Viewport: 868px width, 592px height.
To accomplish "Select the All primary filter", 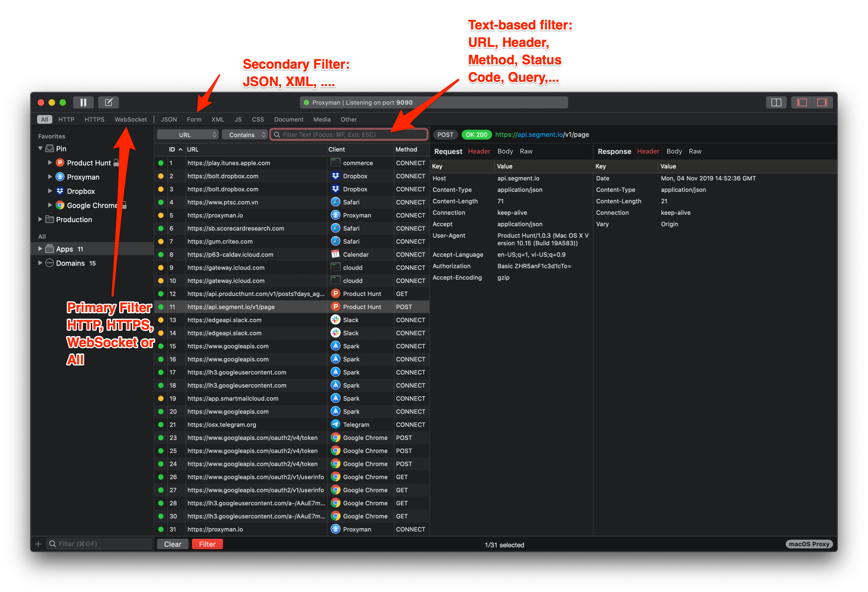I will click(x=44, y=120).
